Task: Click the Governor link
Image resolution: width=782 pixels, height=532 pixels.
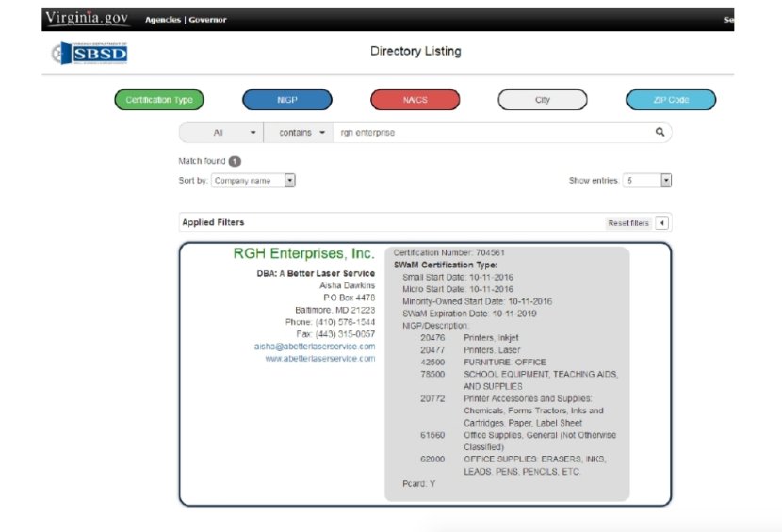Action: (207, 20)
